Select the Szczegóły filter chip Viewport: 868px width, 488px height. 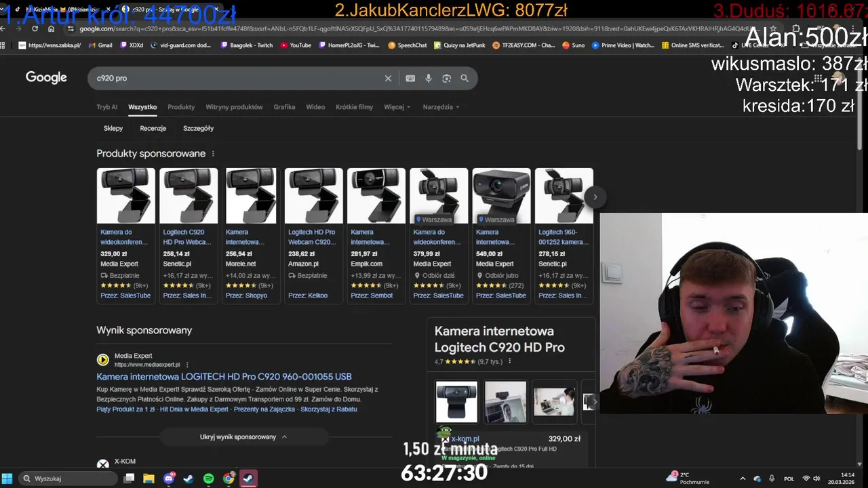[x=198, y=128]
